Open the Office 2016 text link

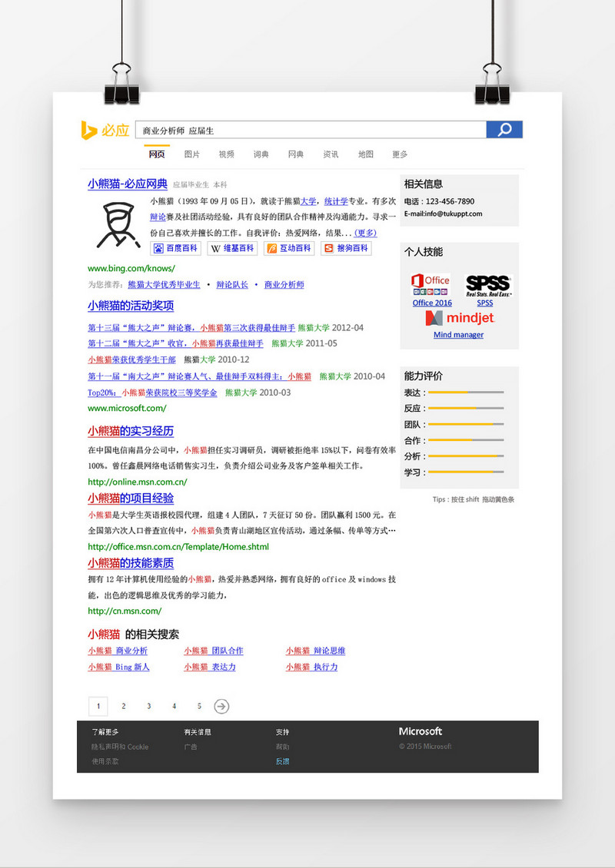(x=432, y=303)
